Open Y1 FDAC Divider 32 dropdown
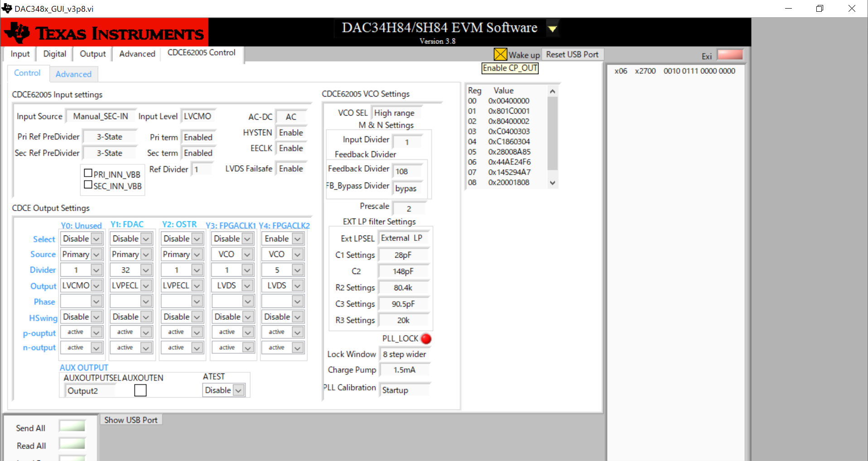The width and height of the screenshot is (868, 461). [x=131, y=270]
